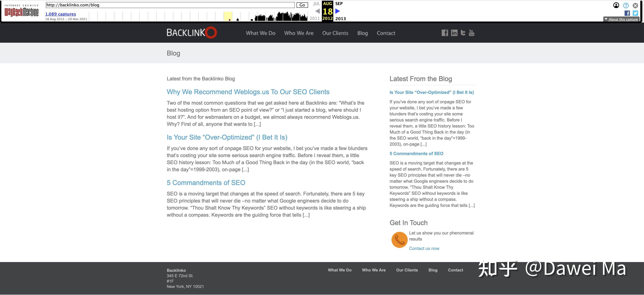Open Blog in top navigation
The width and height of the screenshot is (644, 295).
tap(363, 33)
